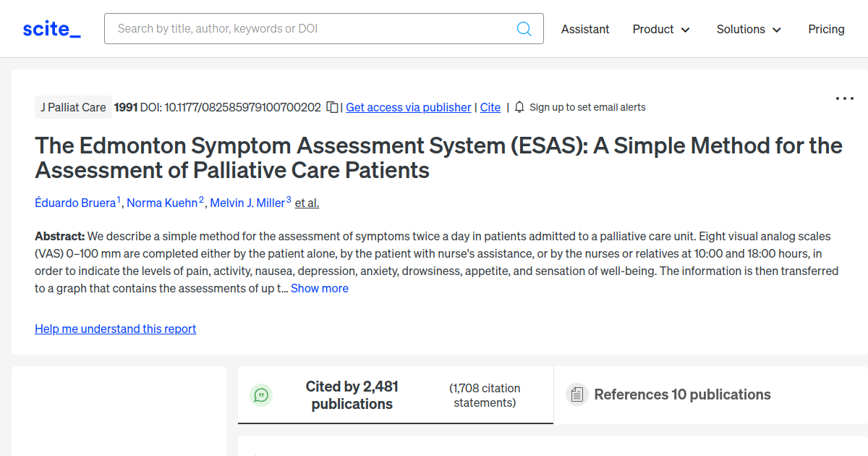
Task: Click inside the search input field
Action: [x=289, y=28]
